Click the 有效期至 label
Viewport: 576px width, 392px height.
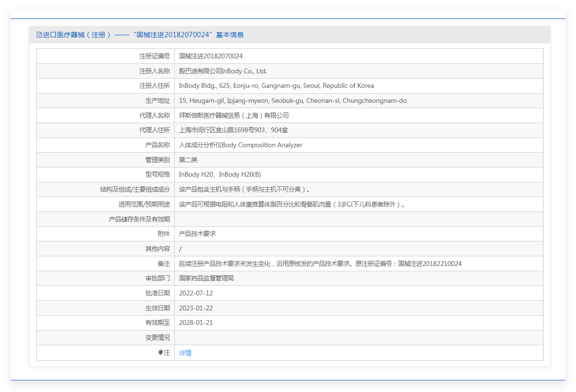157,322
